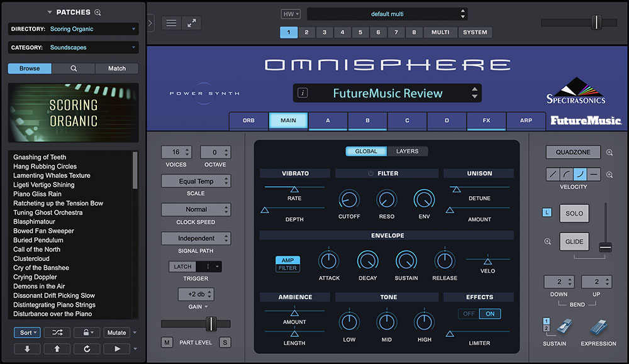Click the expression pedal icon
629x364 pixels.
(x=599, y=327)
